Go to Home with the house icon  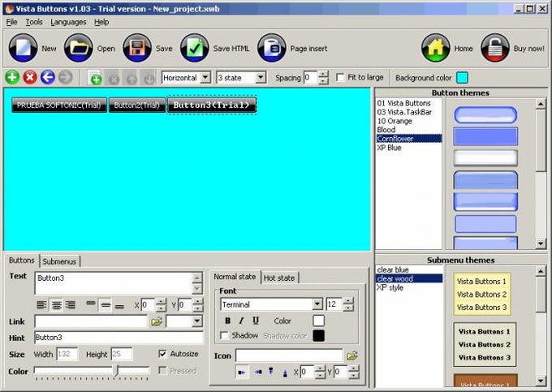click(x=435, y=48)
